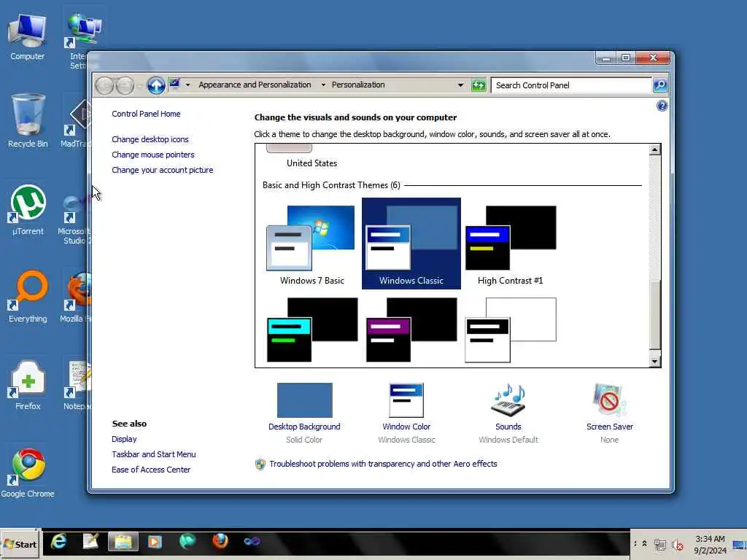This screenshot has width=747, height=560.
Task: Click the Personalization breadcrumb
Action: tap(358, 85)
